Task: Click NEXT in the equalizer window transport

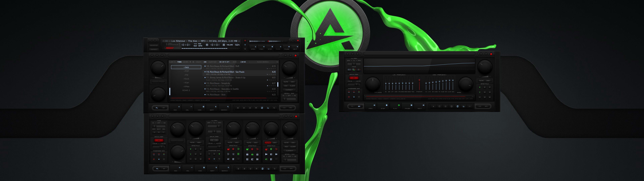Action: (420, 106)
